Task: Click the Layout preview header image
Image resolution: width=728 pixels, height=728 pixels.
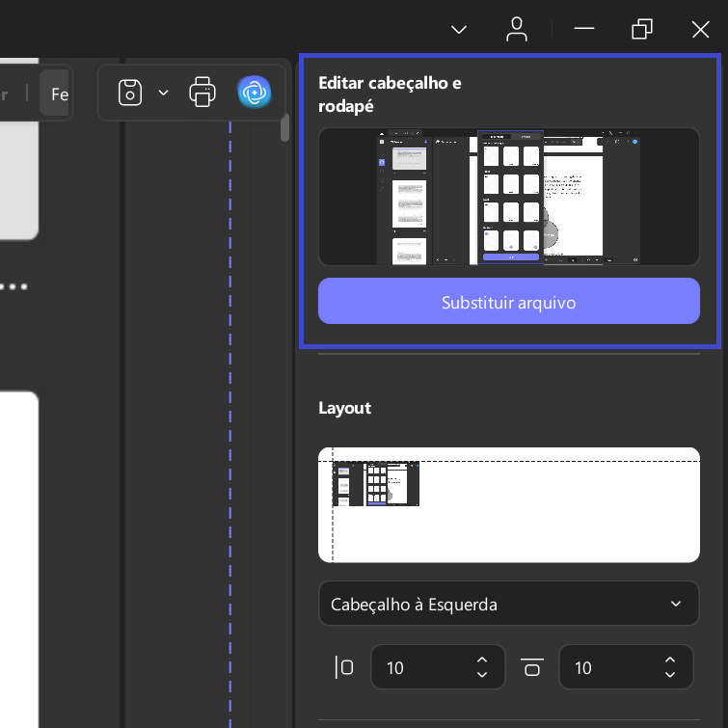Action: pos(376,484)
